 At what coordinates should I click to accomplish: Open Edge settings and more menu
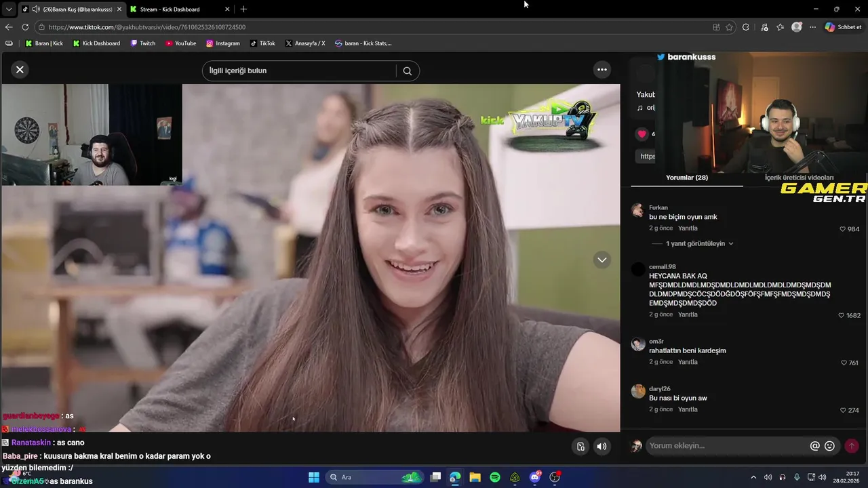tap(812, 27)
